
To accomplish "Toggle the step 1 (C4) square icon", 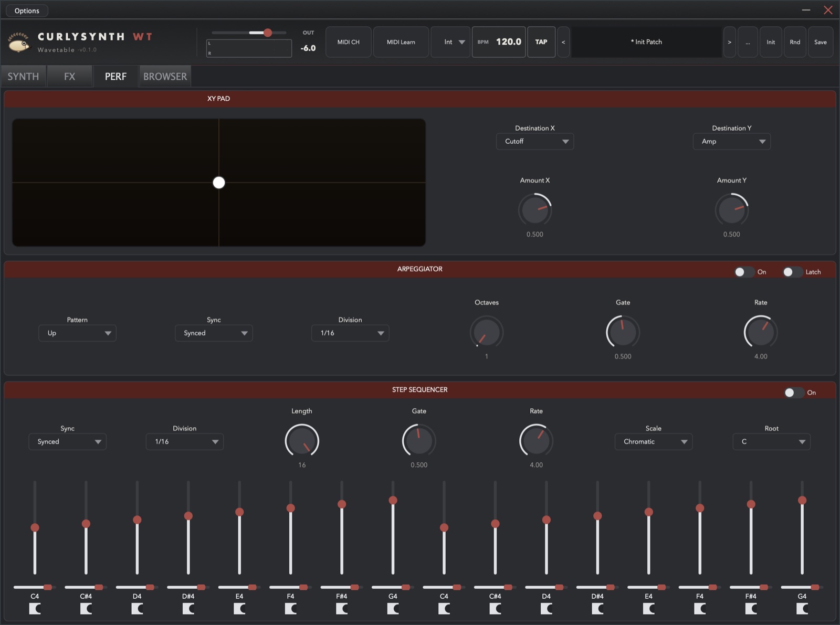I will point(35,608).
